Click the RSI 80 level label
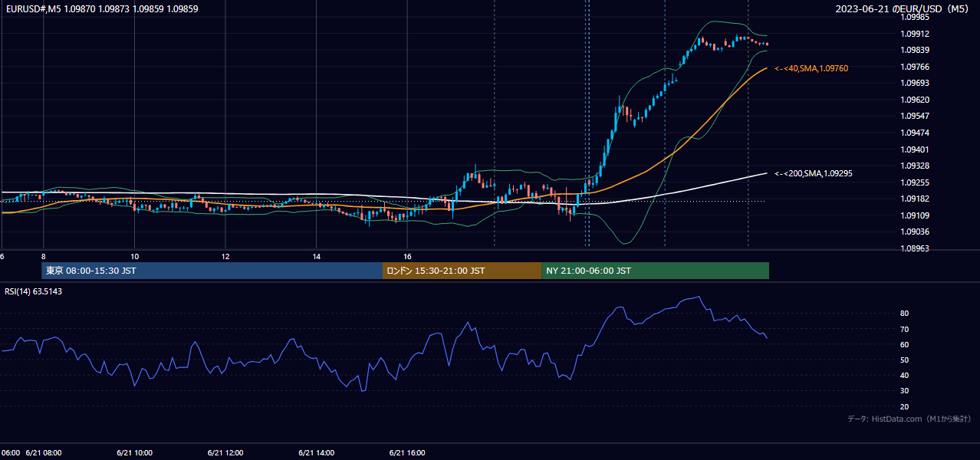Screen dimensions: 980x460 [x=905, y=314]
